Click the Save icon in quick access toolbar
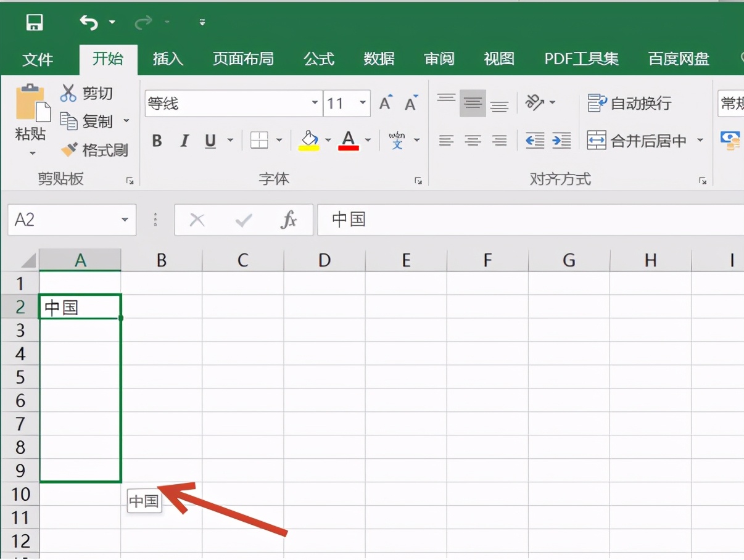Screen dimensions: 744x560 (35, 23)
